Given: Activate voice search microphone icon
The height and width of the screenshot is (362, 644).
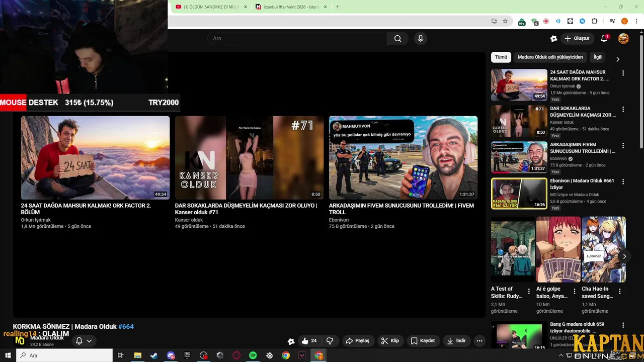Looking at the screenshot, I should point(421,39).
